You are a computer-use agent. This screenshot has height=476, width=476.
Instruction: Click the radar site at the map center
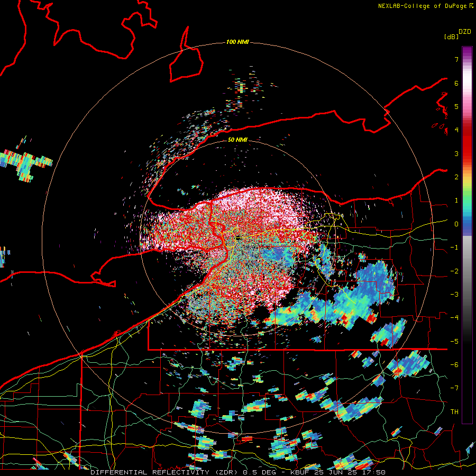[239, 239]
